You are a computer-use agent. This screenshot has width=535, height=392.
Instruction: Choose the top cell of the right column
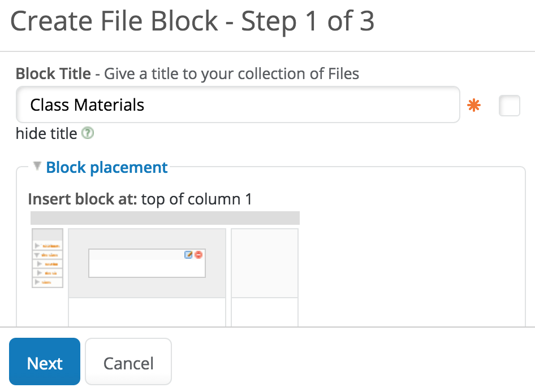coord(265,262)
